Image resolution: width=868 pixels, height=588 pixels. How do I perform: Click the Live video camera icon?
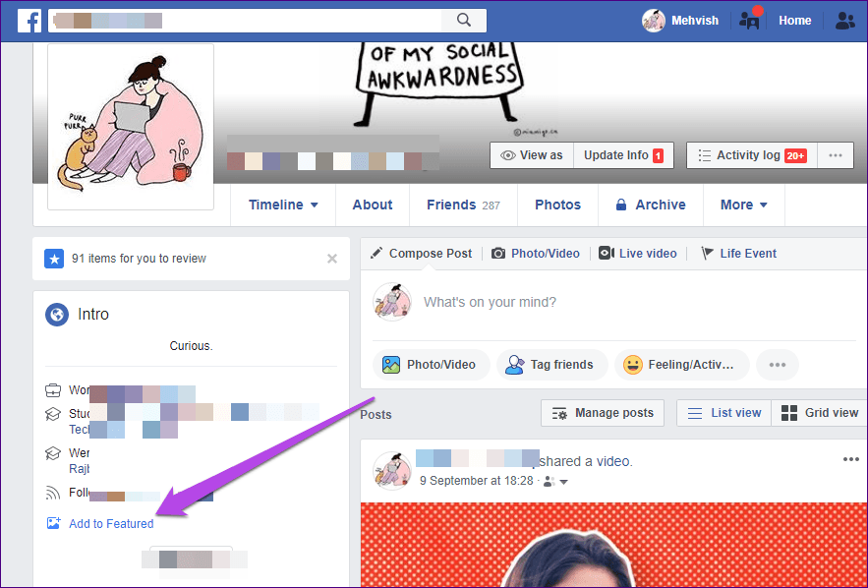coord(607,253)
